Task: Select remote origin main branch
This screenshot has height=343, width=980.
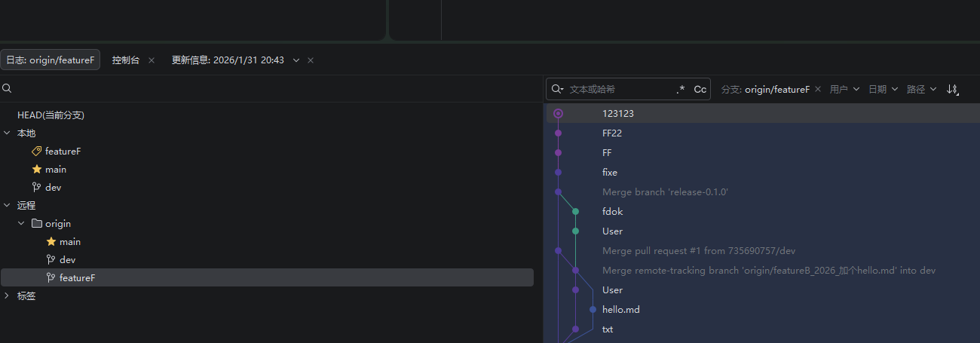Action: coord(70,242)
